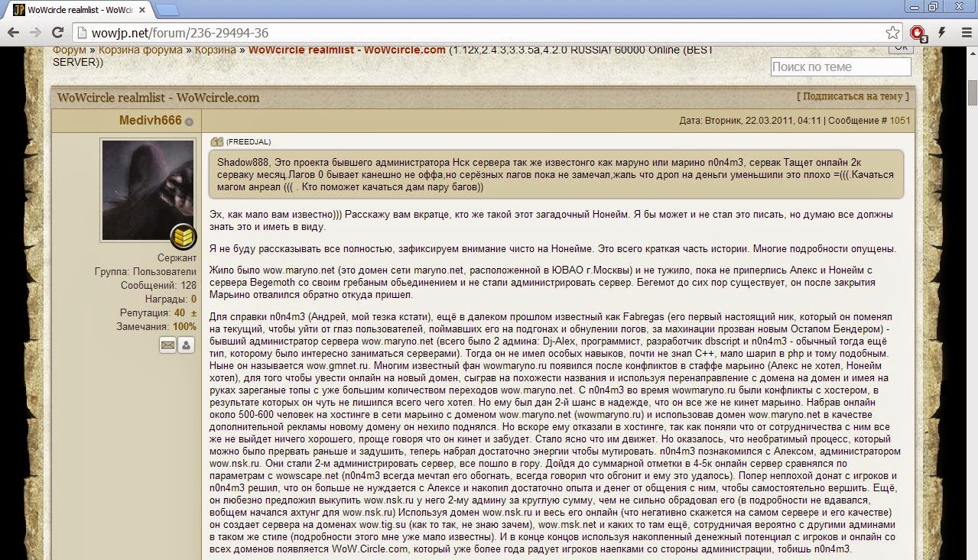This screenshot has height=560, width=978.
Task: Click the ± reputation change button
Action: coord(193,312)
